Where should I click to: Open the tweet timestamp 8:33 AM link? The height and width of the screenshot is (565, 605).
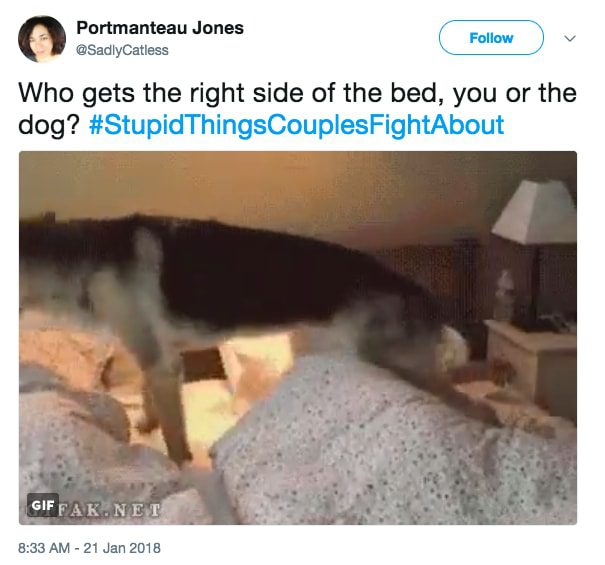[x=44, y=548]
